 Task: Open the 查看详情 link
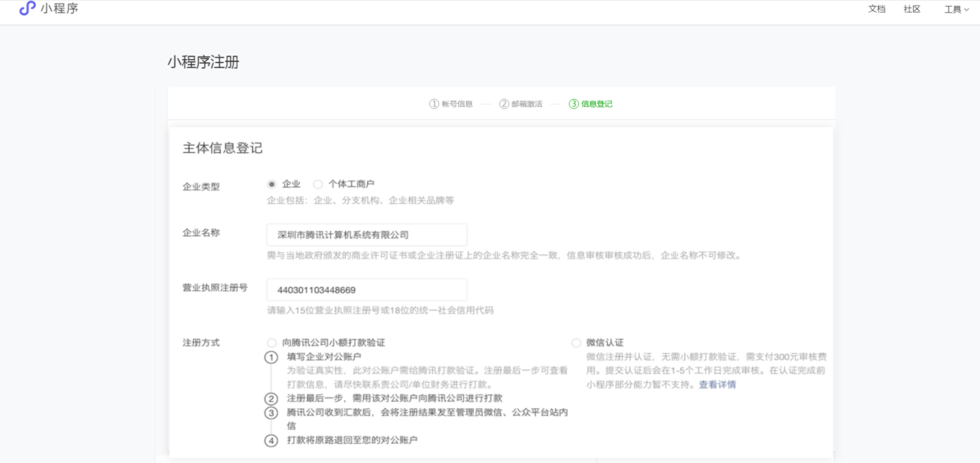[717, 385]
